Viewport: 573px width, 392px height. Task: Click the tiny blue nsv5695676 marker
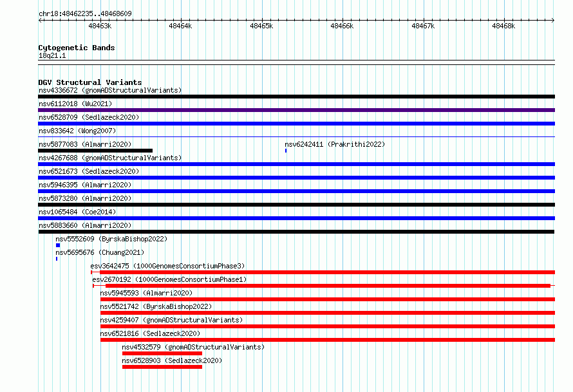tap(57, 259)
